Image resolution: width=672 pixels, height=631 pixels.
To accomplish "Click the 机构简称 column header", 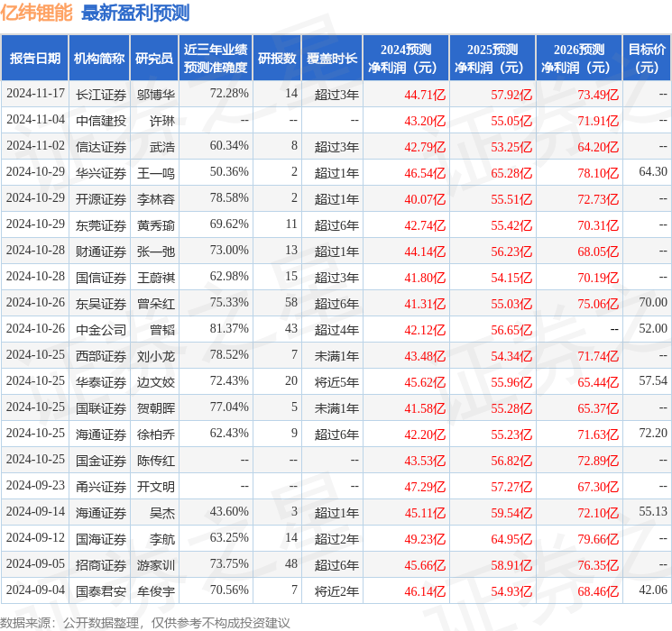I will (x=99, y=59).
